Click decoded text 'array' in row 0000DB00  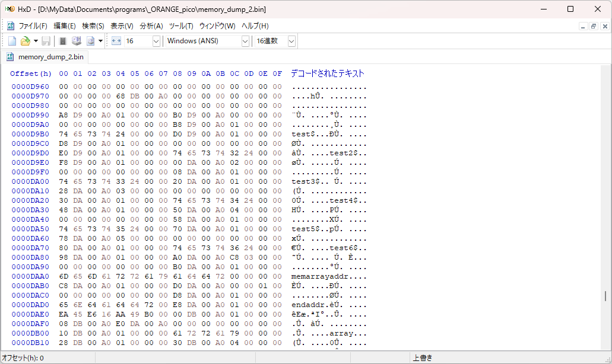pos(341,334)
